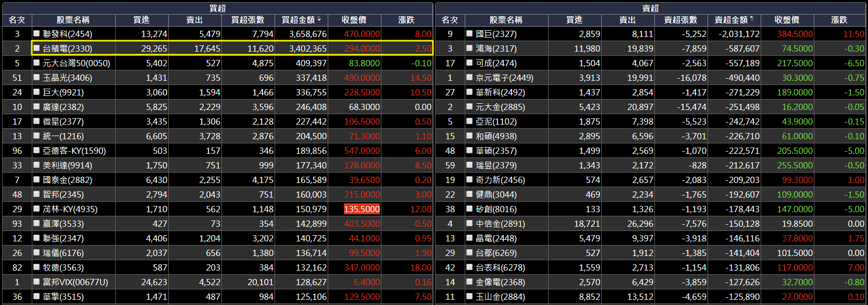Screen dimensions: 868x305
Task: Sort 買超 table by 買超張數 column
Action: (x=247, y=20)
